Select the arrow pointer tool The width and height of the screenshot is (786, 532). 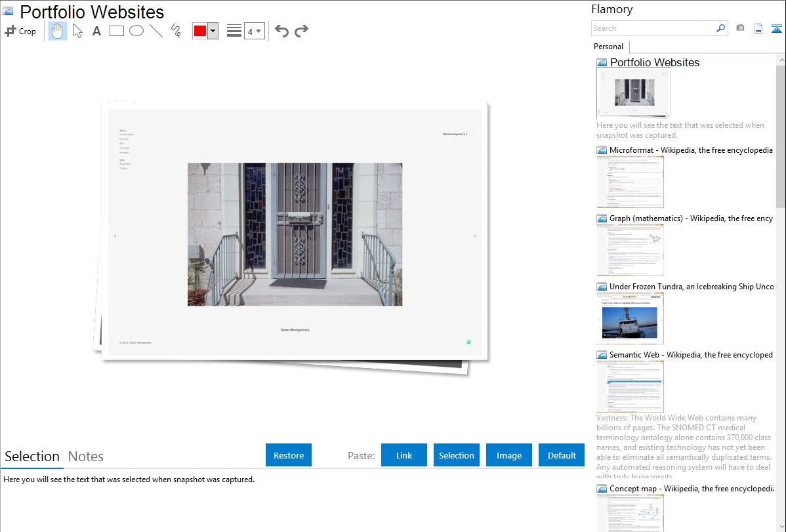(x=78, y=31)
